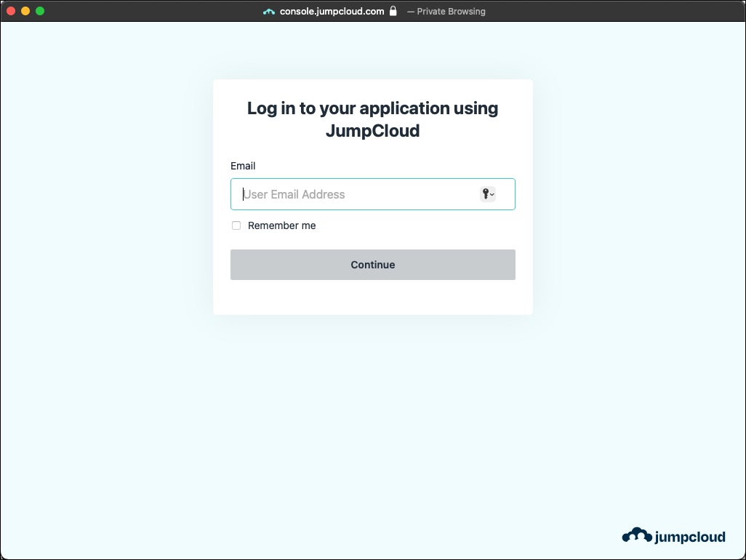Click the jumpcloud logo at the bottom right
The height and width of the screenshot is (560, 746).
tap(674, 536)
